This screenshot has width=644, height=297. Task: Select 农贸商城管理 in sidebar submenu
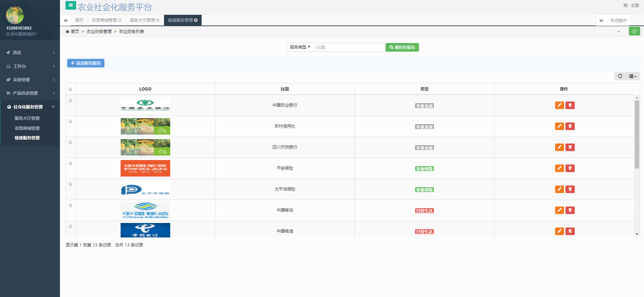[27, 128]
